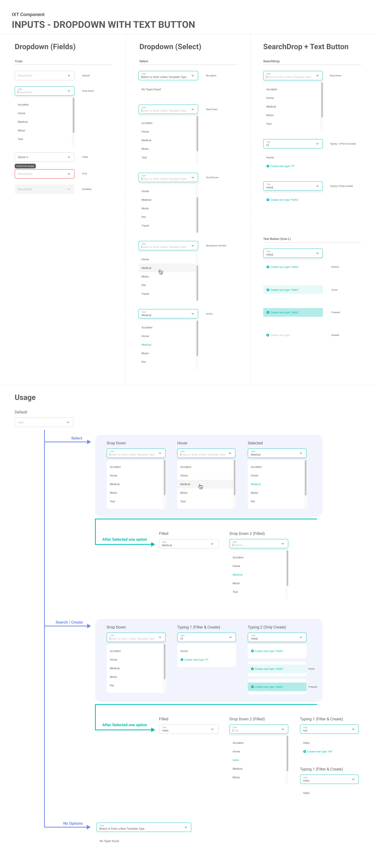Click plus icon in Text Button Default state row

pyautogui.click(x=268, y=267)
